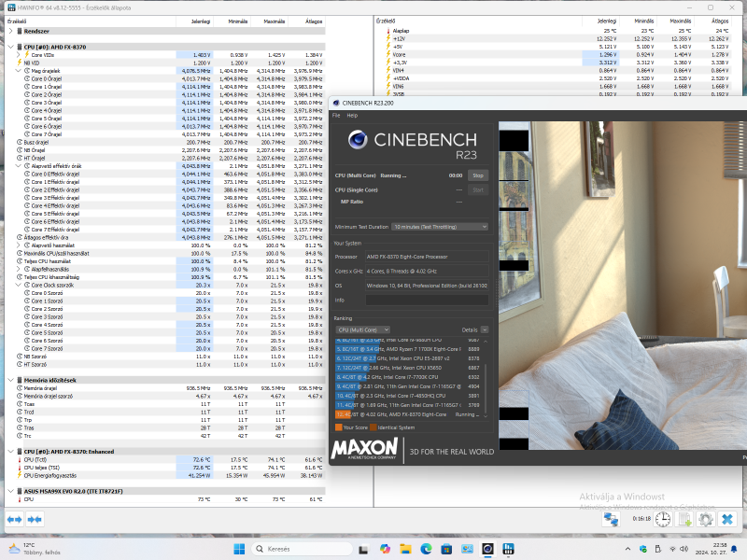Screen dimensions: 747x560
Task: Open HWiNFO sensor settings gear
Action: tap(706, 519)
